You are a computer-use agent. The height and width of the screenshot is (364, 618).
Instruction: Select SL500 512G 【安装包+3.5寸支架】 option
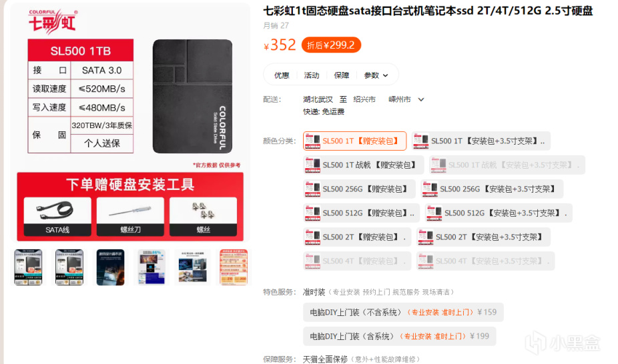[498, 213]
